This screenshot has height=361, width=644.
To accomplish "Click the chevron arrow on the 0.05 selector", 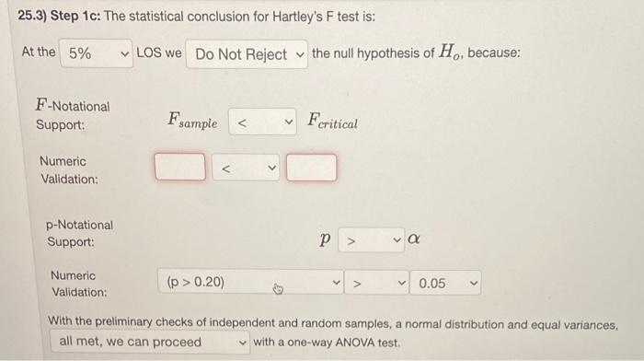I will point(474,284).
